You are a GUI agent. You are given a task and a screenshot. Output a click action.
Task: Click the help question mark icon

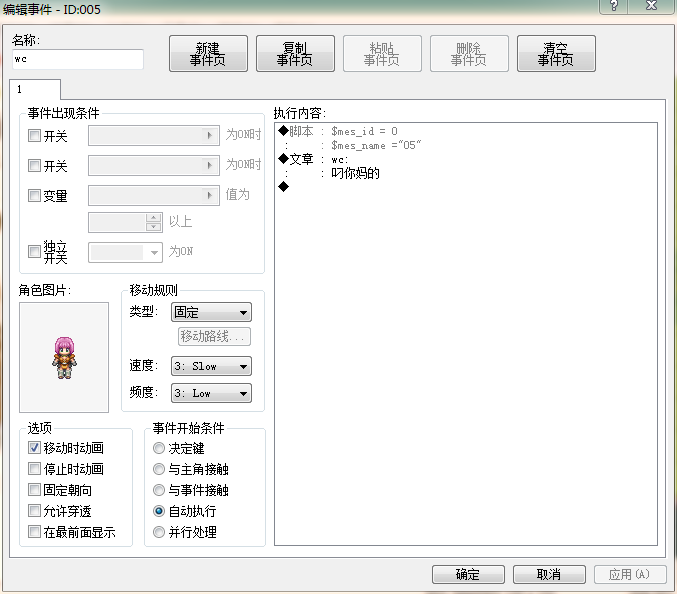[614, 6]
